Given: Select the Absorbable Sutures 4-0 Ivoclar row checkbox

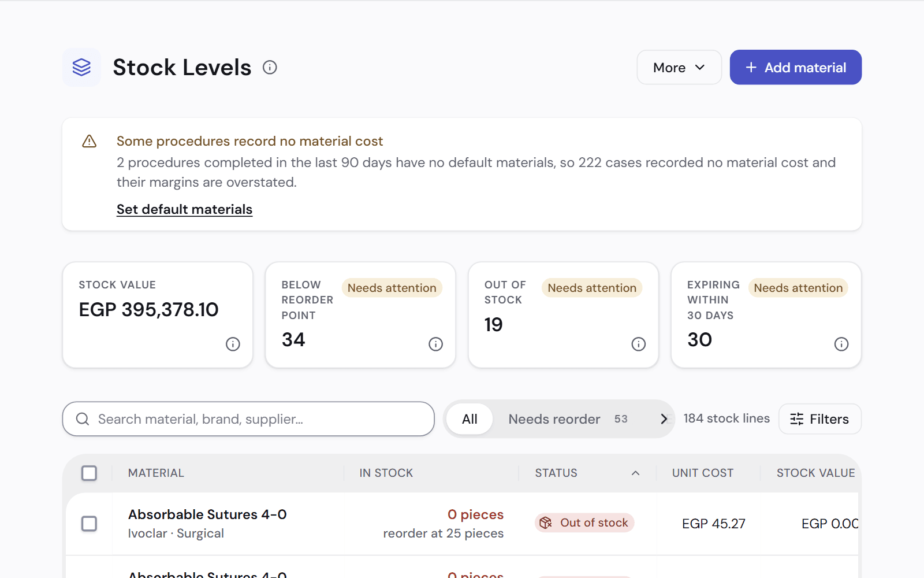Looking at the screenshot, I should pyautogui.click(x=89, y=524).
